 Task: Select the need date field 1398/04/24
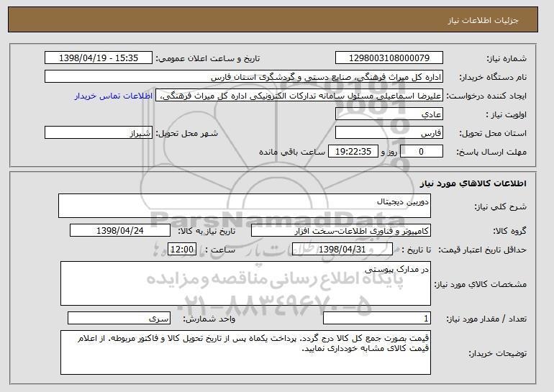pyautogui.click(x=120, y=231)
